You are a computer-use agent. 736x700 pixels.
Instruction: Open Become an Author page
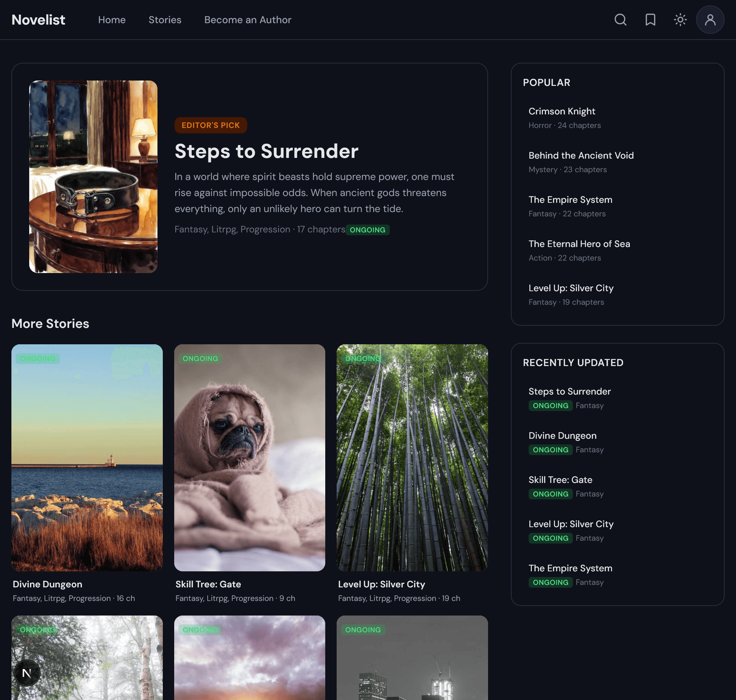(x=248, y=20)
